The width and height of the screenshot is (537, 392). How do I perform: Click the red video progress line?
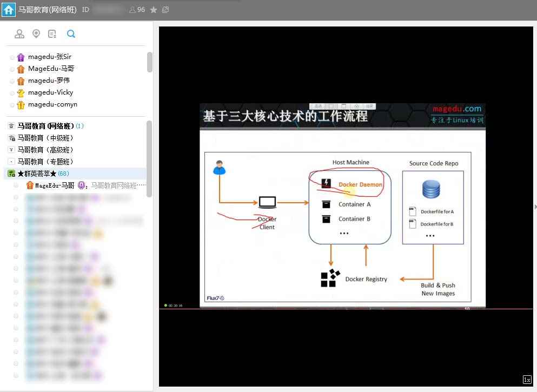346,309
